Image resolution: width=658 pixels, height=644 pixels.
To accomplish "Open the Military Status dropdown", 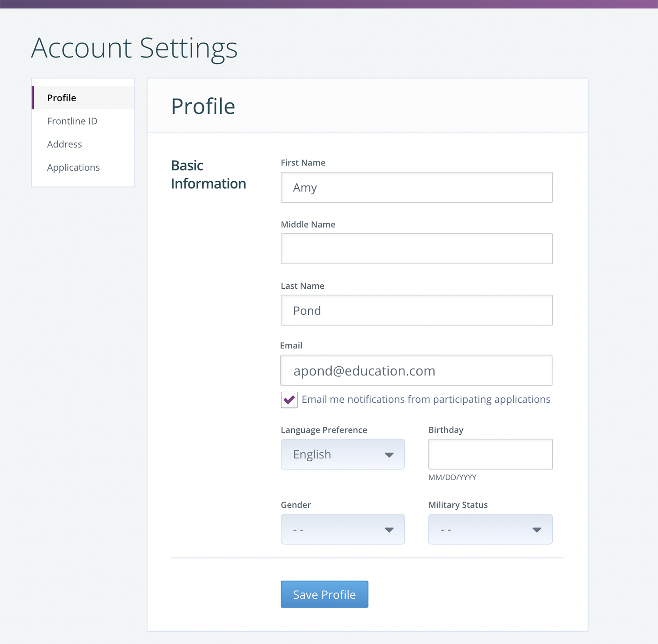I will 490,529.
